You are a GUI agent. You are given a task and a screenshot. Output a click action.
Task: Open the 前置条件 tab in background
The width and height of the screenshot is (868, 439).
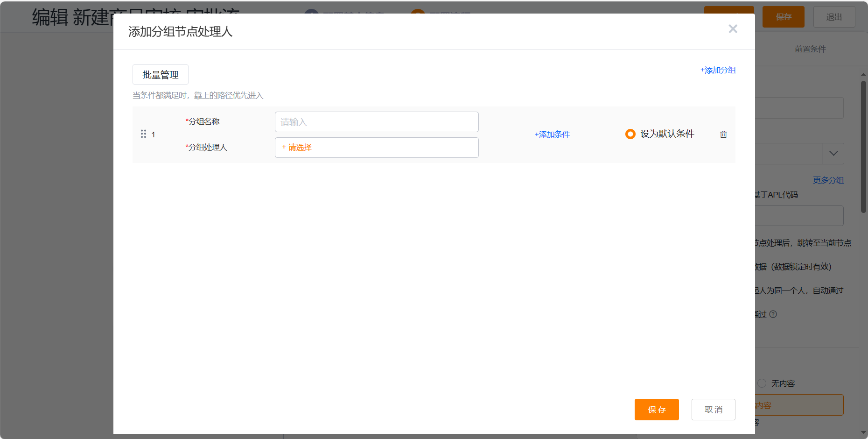pos(810,49)
